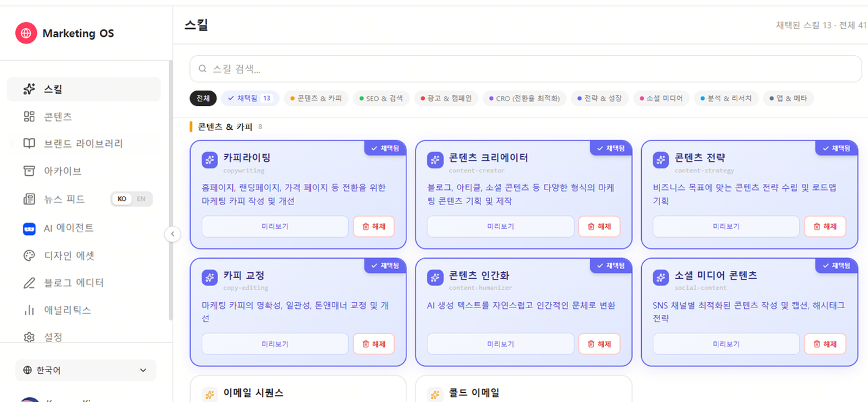Open 콘텐츠 via its grid icon
Image resolution: width=868 pixels, height=402 pixels.
point(29,117)
